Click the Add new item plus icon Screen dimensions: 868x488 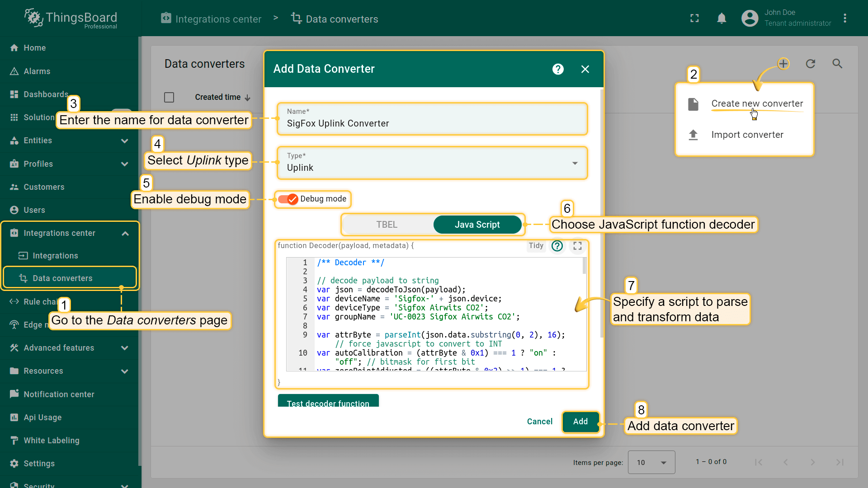click(x=784, y=64)
